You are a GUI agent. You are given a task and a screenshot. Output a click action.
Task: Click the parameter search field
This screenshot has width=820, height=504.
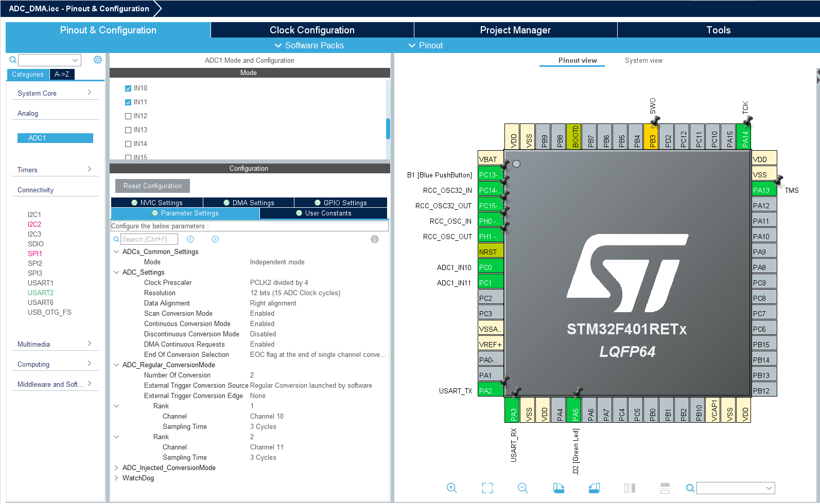(149, 239)
